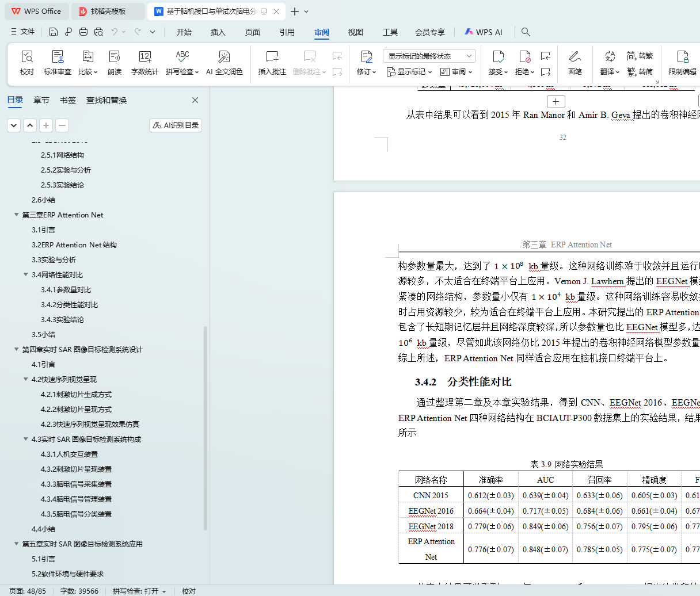Open the search magnifier in the menu bar

526,32
